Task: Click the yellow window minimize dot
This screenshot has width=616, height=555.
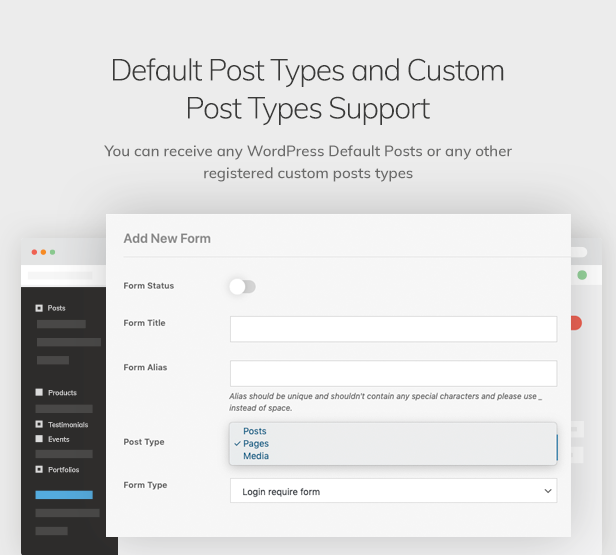Action: pyautogui.click(x=43, y=252)
